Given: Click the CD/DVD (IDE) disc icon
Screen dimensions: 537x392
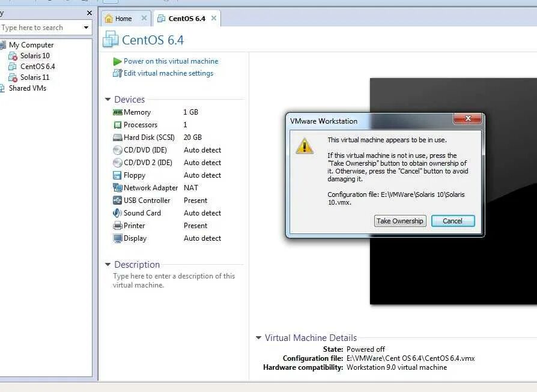Looking at the screenshot, I should [x=118, y=150].
